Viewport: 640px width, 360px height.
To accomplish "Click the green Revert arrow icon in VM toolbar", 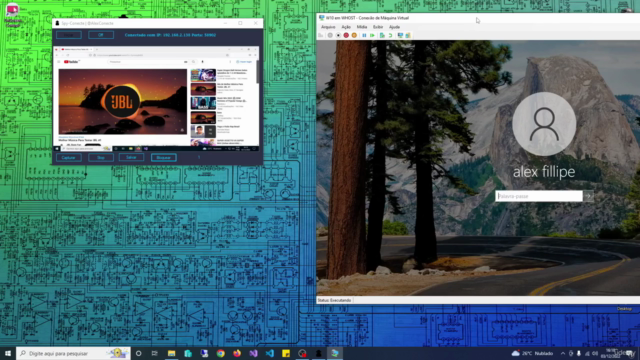I will pyautogui.click(x=390, y=36).
